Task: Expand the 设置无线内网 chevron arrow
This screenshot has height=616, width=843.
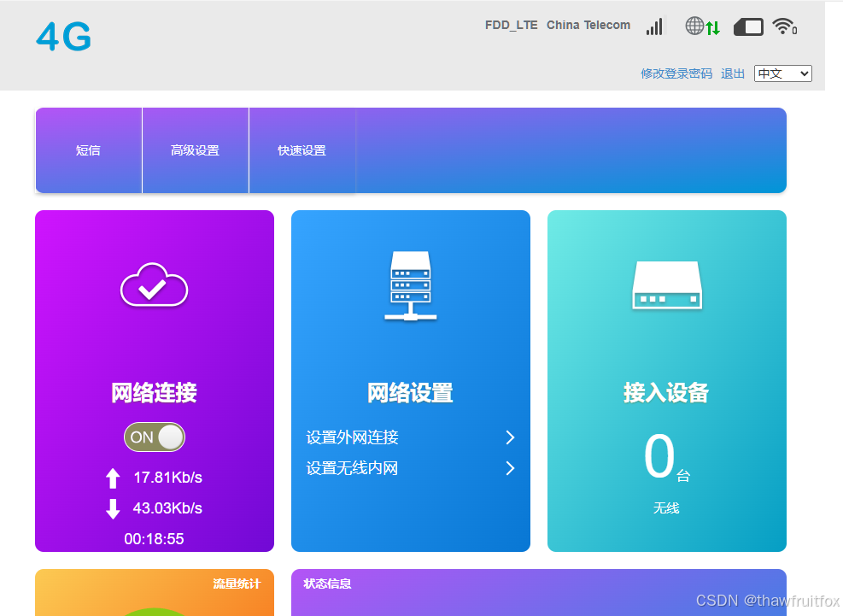Action: [x=510, y=468]
